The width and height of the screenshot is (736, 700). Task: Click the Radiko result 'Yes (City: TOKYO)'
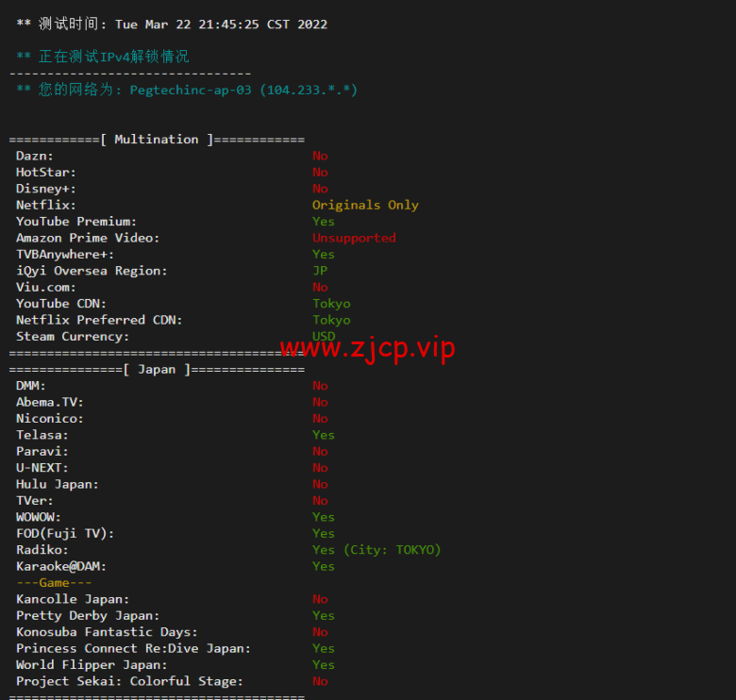click(376, 550)
